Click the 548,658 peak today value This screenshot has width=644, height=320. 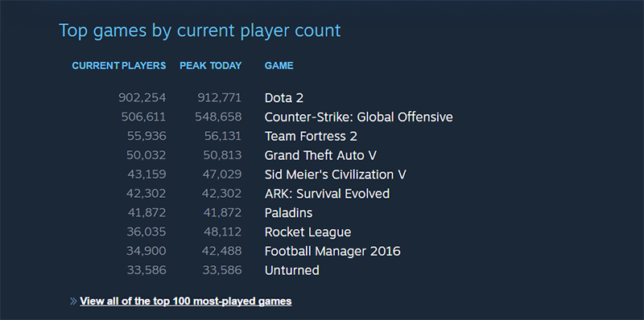point(218,117)
